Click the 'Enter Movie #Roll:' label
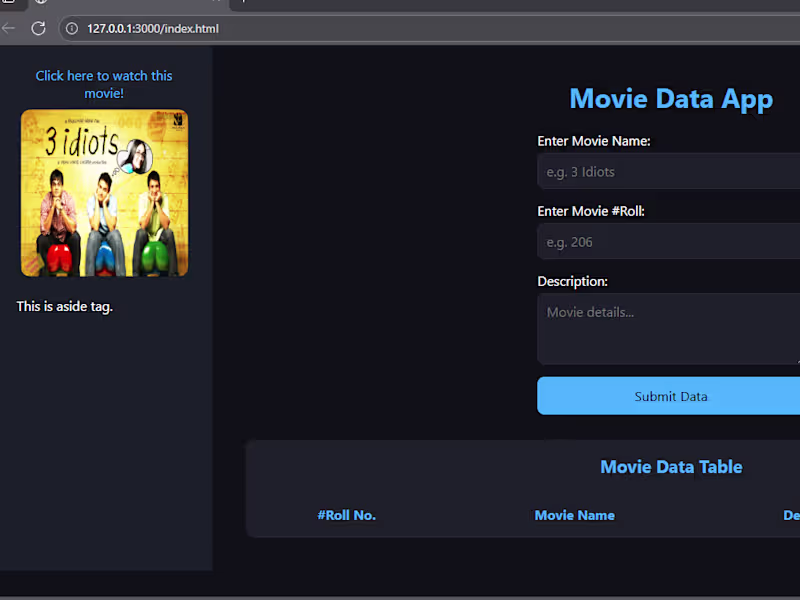Screen dimensions: 800x600 591,211
